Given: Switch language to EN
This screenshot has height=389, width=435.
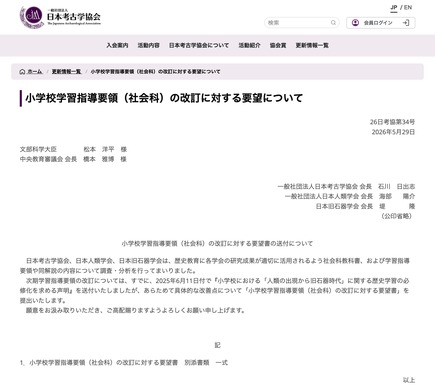Looking at the screenshot, I should coord(408,7).
